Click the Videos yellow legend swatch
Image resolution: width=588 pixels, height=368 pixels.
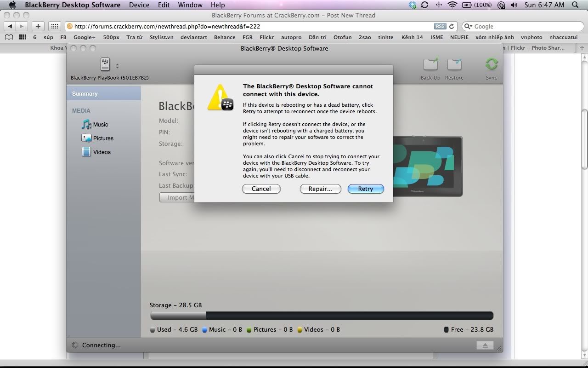point(300,330)
